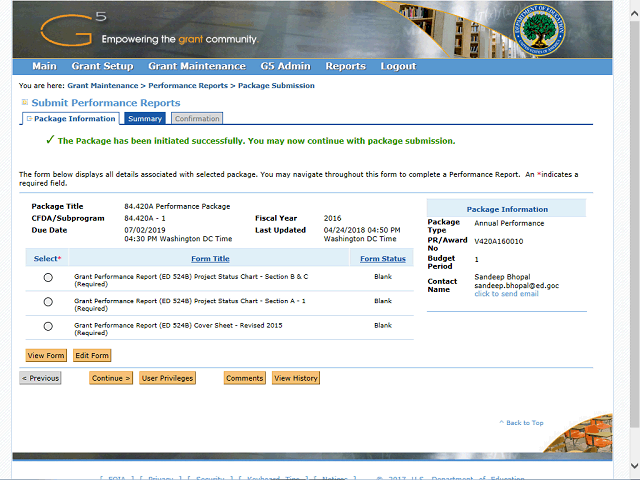This screenshot has height=480, width=640.
Task: Click the due date 07/02/2019
Action: [x=144, y=230]
